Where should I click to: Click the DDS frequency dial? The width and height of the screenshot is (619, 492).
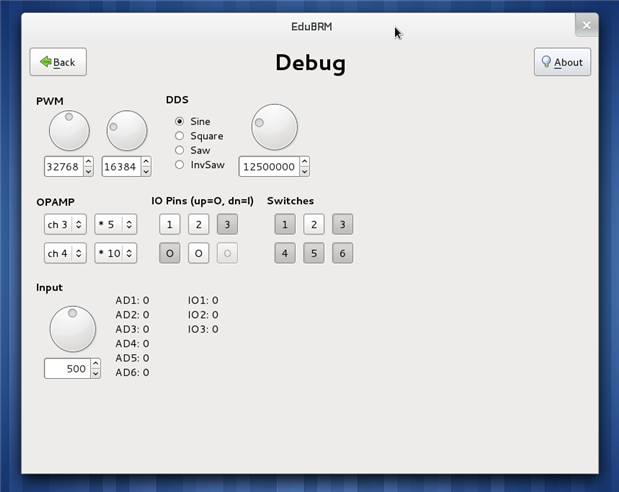tap(274, 127)
